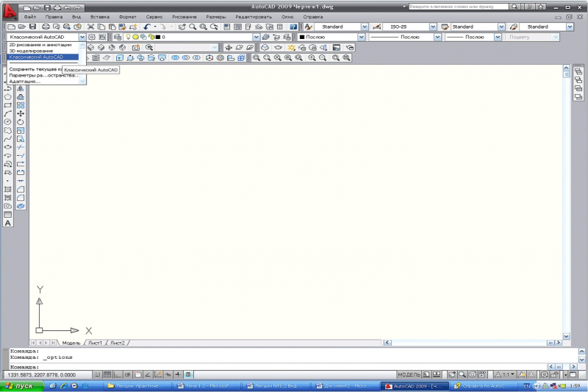The width and height of the screenshot is (588, 392).
Task: Click the Cut scissors icon
Action: [90, 26]
